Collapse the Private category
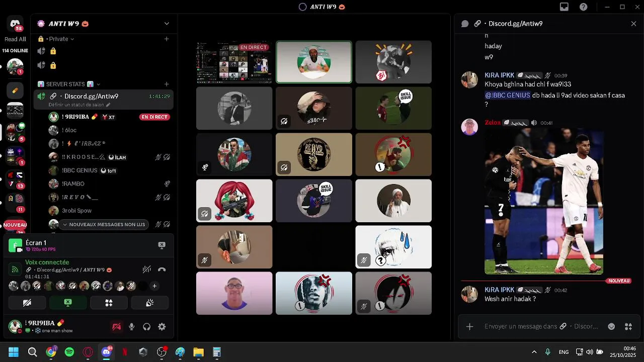Viewport: 644px width, 362px height. pos(61,39)
